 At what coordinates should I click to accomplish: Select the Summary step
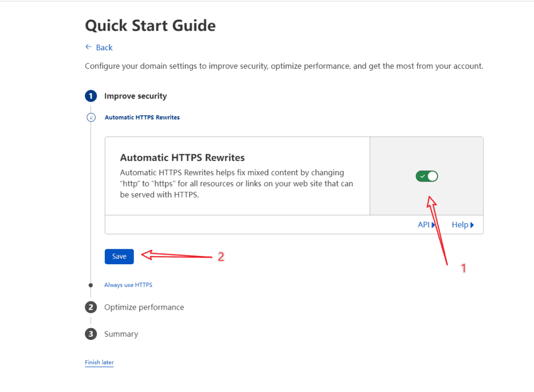121,334
